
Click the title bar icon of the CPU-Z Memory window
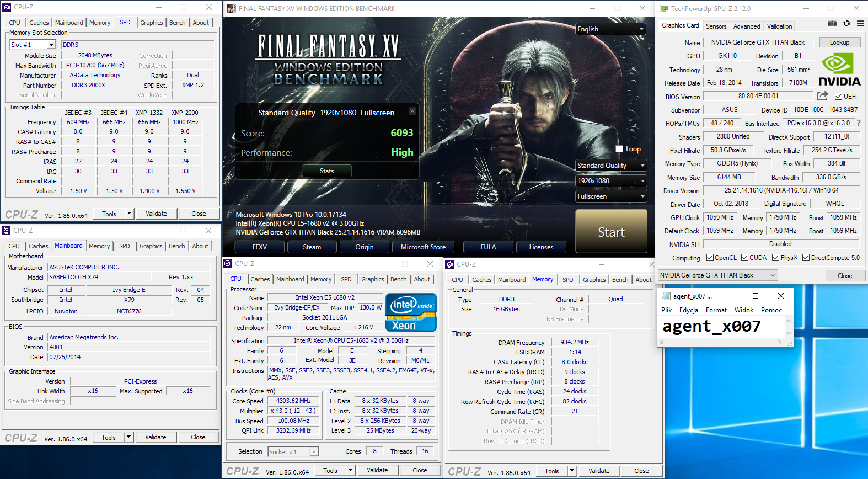[449, 264]
